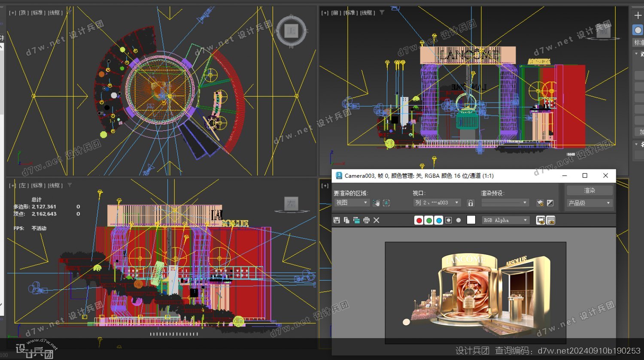
Task: Open the 产品级 production mode dropdown
Action: click(x=589, y=203)
